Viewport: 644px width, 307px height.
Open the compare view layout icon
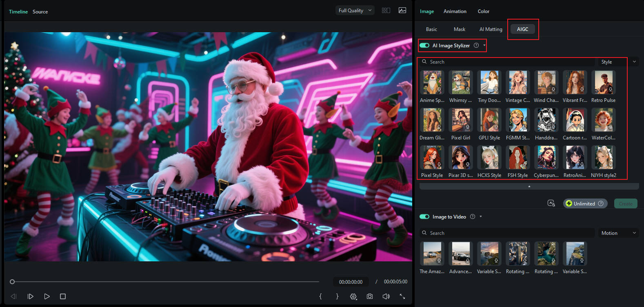(386, 11)
